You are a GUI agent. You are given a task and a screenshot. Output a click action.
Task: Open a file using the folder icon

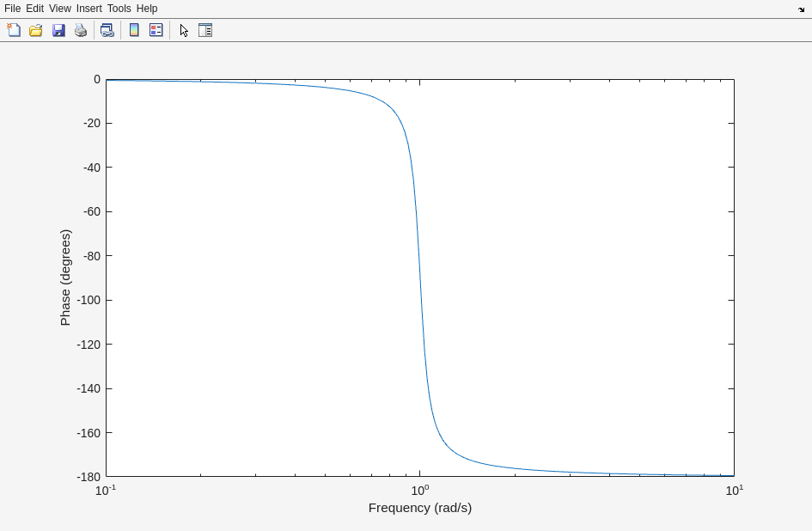click(x=36, y=30)
